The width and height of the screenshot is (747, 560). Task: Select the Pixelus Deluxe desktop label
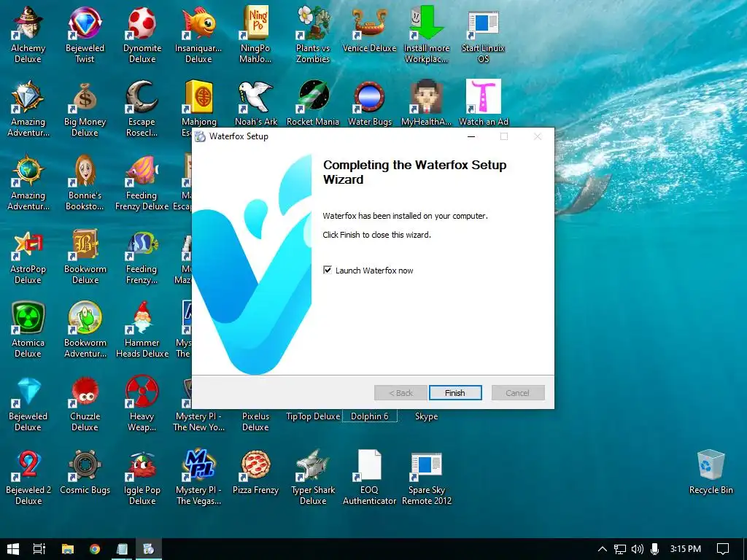pos(255,421)
